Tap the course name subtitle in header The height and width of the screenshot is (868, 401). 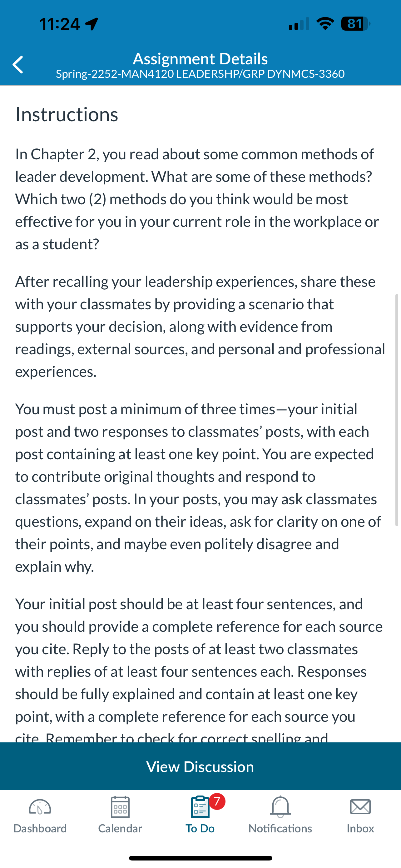(200, 74)
